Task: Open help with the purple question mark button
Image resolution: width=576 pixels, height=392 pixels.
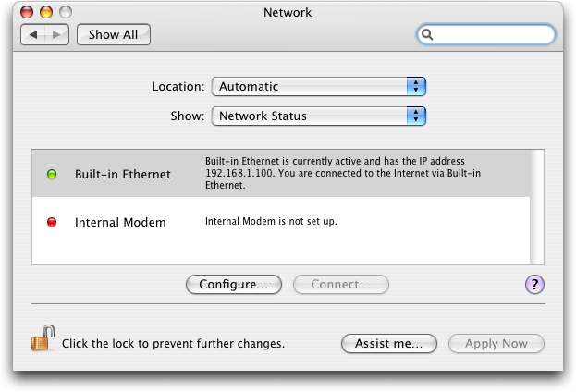Action: tap(534, 285)
